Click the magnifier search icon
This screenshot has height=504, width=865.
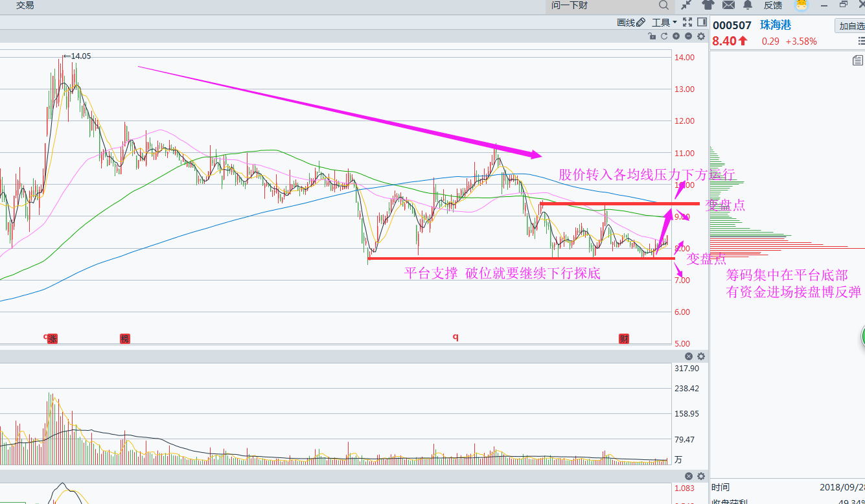click(x=663, y=5)
